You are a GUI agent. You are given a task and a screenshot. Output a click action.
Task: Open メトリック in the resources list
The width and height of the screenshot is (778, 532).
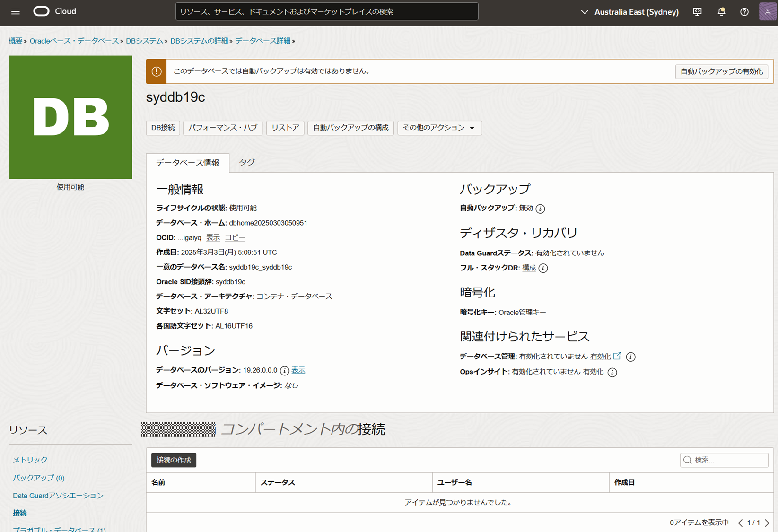pyautogui.click(x=30, y=460)
